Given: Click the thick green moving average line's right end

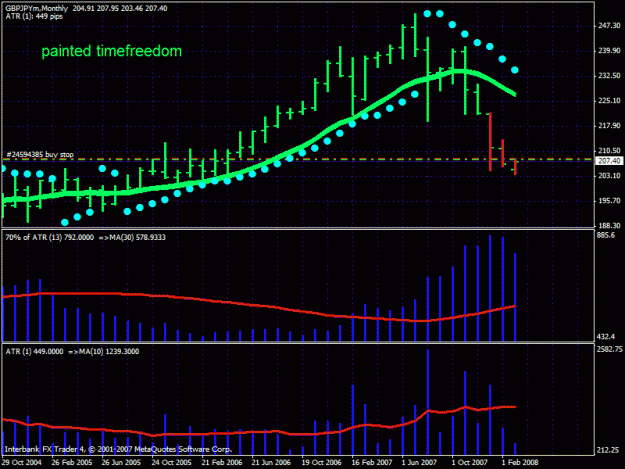Looking at the screenshot, I should [x=514, y=94].
